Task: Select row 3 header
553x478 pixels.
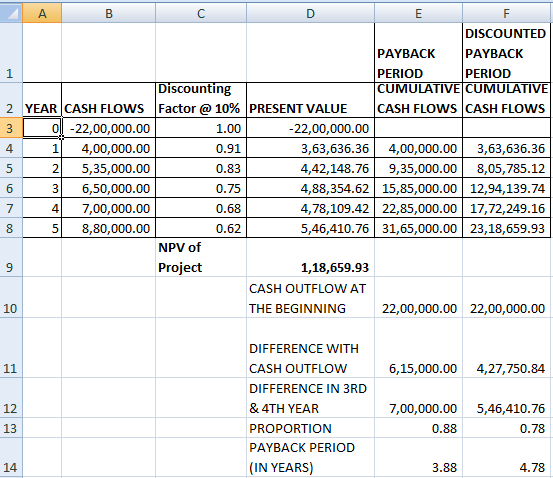Action: click(11, 128)
